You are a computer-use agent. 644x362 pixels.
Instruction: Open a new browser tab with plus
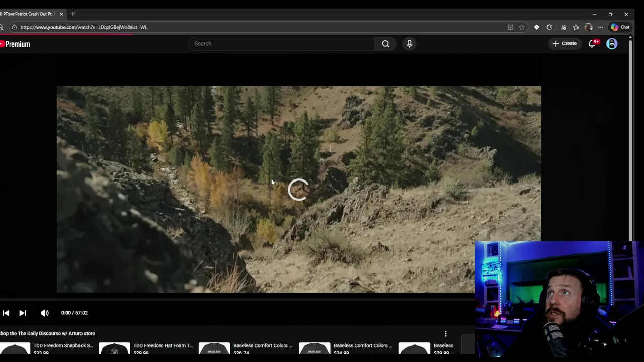pos(73,14)
